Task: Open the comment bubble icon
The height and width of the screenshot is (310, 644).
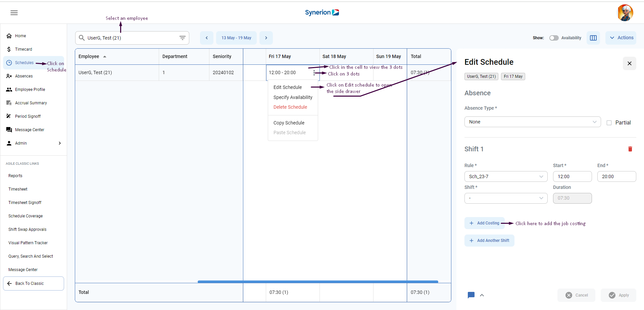Action: [471, 295]
